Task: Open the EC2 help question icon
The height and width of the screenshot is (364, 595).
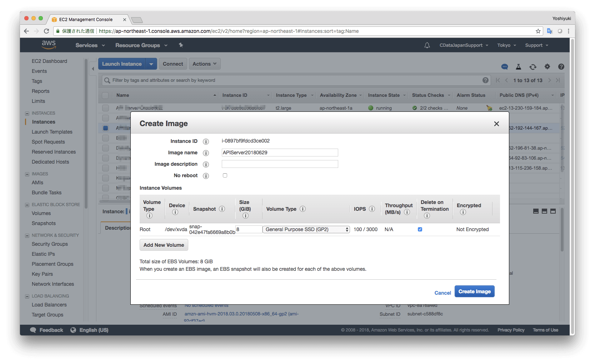Action: click(561, 66)
